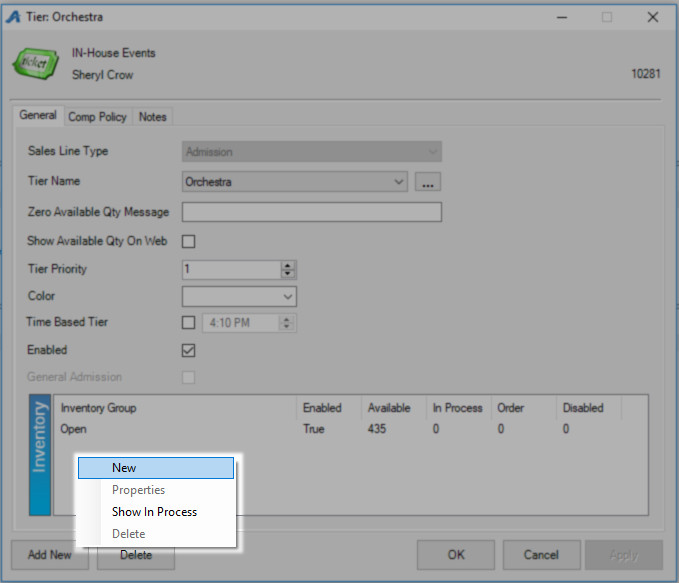
Task: Open the Sales Line Type dropdown
Action: point(312,152)
